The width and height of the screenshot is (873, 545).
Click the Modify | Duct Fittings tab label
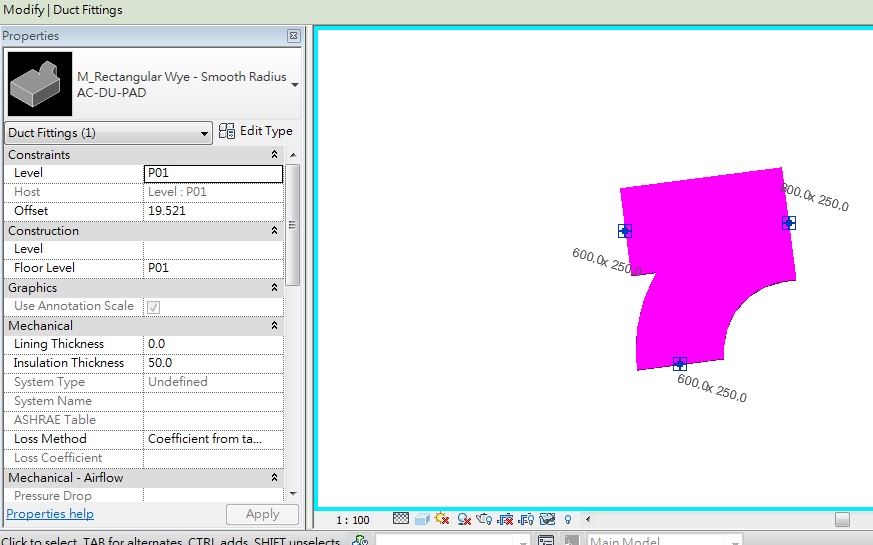tap(63, 10)
